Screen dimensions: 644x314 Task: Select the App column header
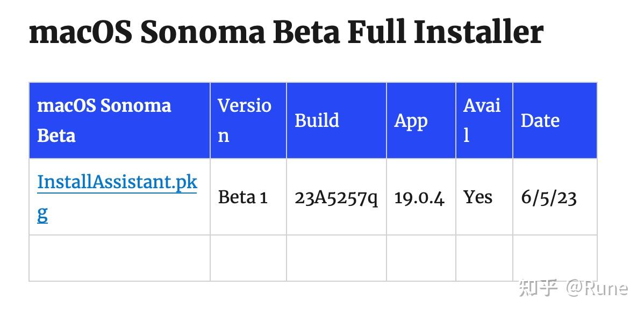point(411,120)
